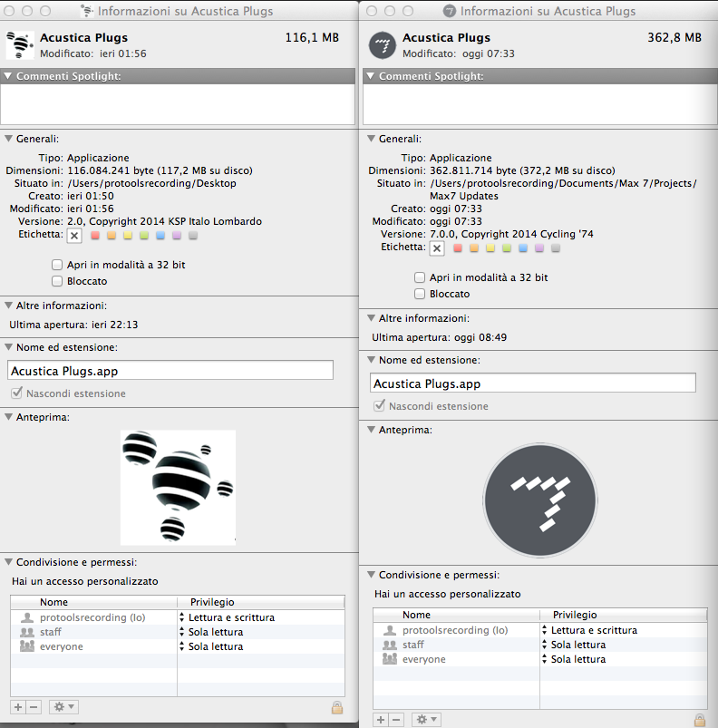Select purple label color in right window
718x728 pixels.
click(538, 248)
